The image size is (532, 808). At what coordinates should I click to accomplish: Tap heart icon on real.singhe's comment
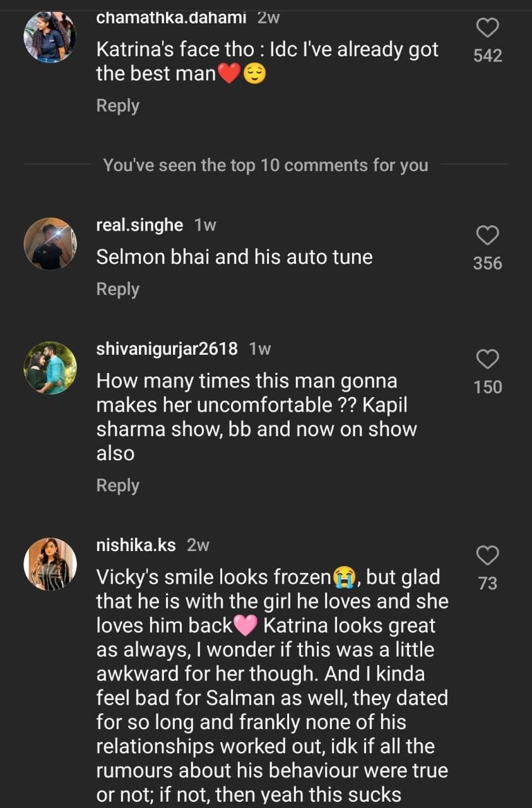(487, 235)
